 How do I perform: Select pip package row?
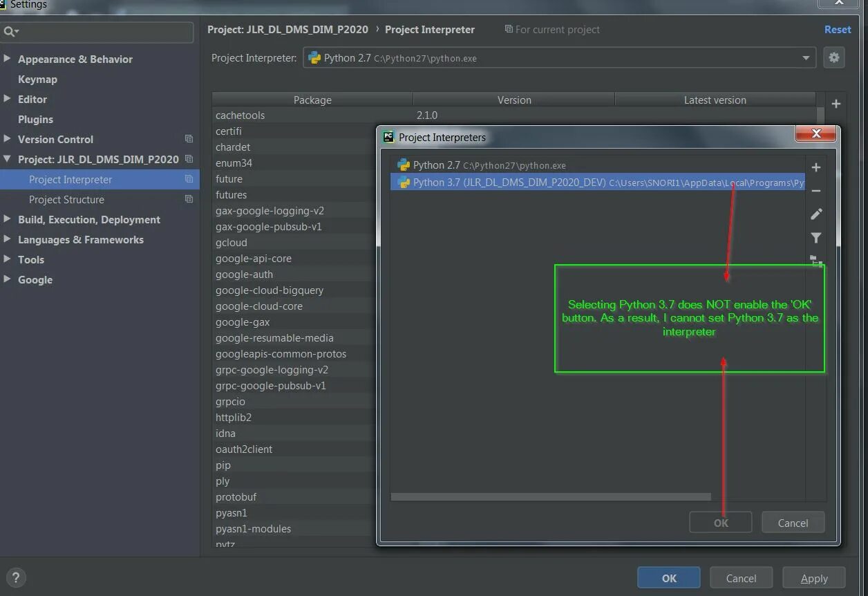223,465
